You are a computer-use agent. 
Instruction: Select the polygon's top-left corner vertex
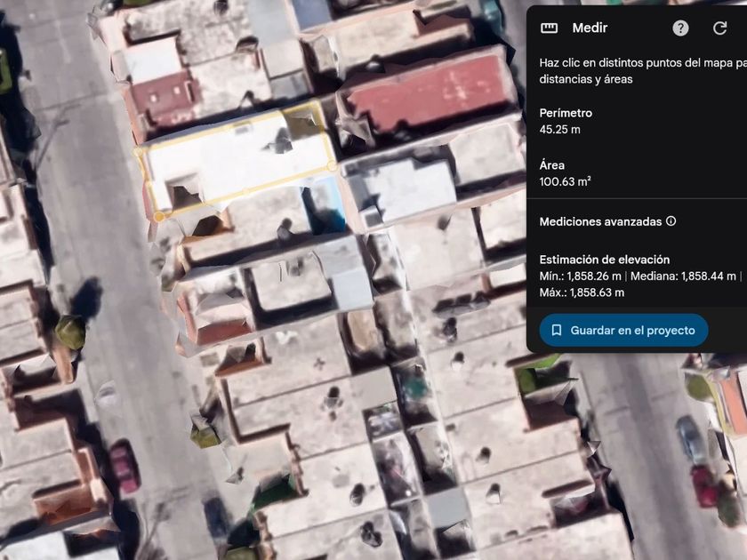138,152
